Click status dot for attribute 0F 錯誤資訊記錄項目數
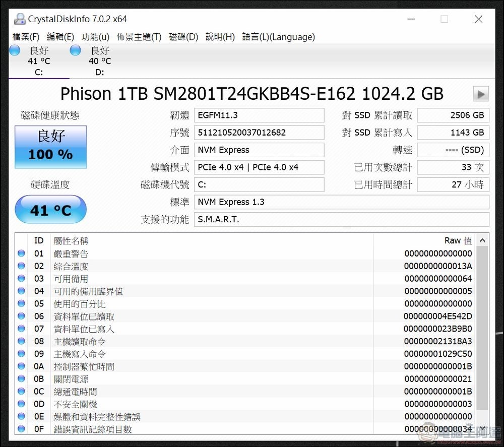This screenshot has height=447, width=504. tap(22, 429)
